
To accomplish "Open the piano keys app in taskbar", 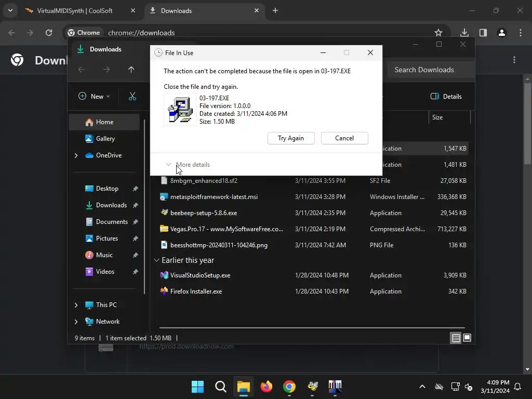I will point(335,387).
